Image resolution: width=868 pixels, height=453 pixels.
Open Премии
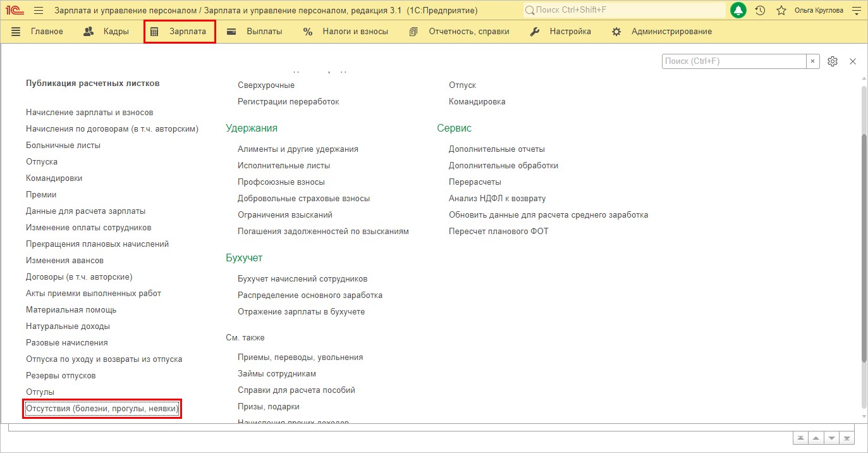(41, 194)
